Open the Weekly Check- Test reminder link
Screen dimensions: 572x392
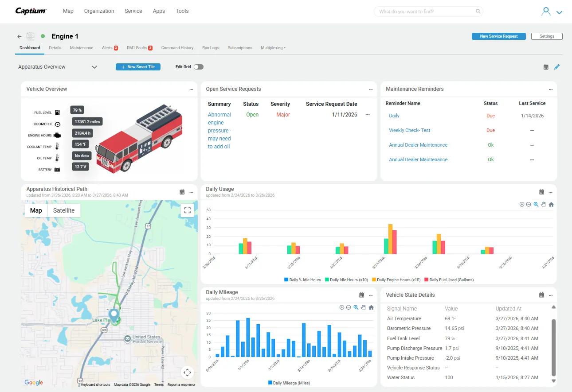pyautogui.click(x=409, y=130)
